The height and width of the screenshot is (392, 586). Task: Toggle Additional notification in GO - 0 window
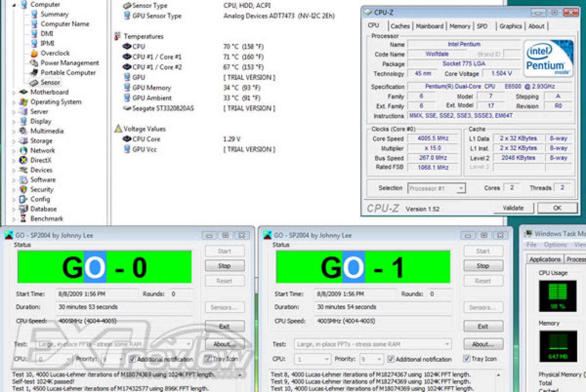pos(132,359)
